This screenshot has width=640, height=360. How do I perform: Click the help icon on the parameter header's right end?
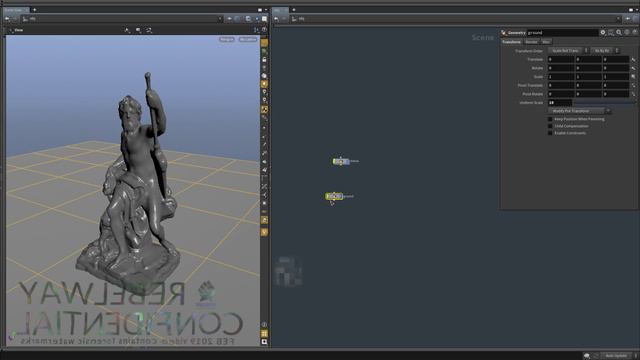635,32
